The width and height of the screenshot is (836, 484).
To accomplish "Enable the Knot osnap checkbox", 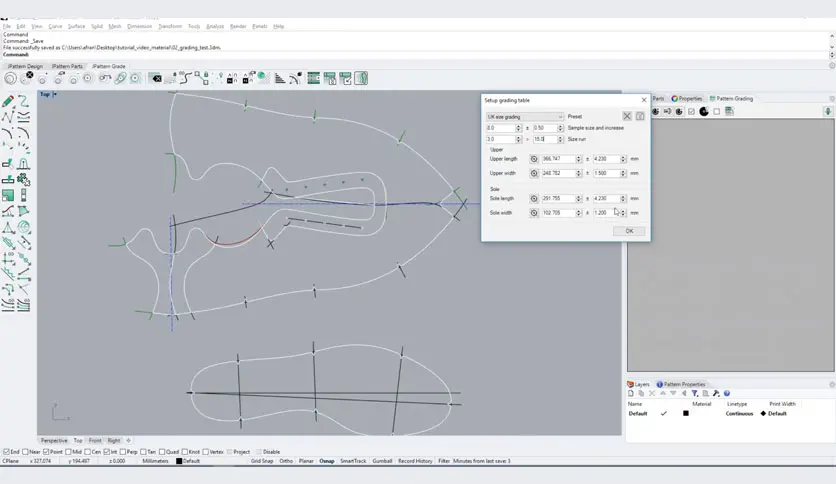I will pos(184,451).
